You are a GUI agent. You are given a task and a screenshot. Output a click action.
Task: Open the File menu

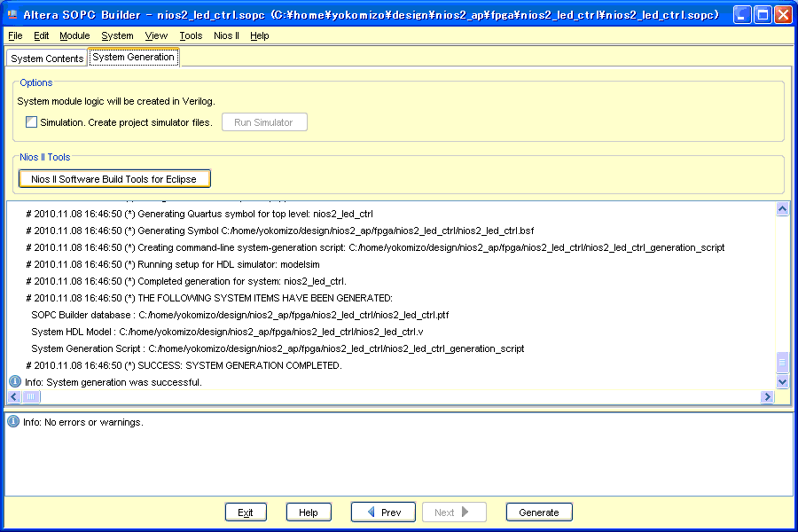tap(15, 35)
